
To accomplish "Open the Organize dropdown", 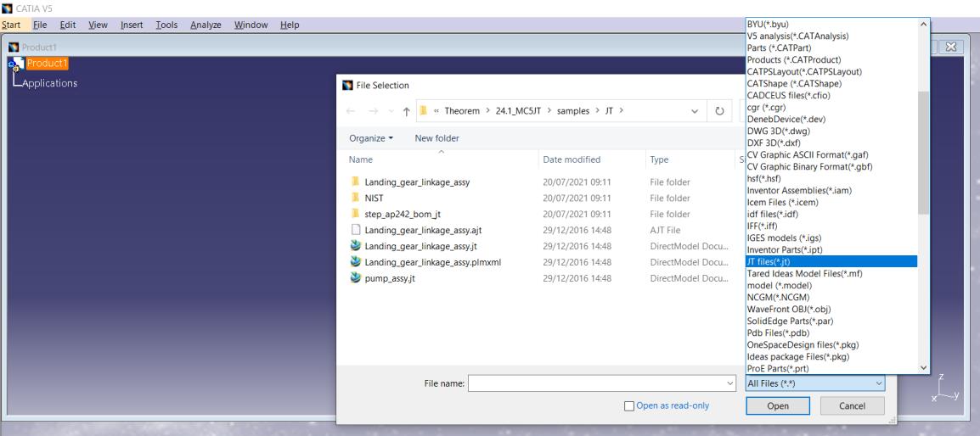I will tap(371, 138).
